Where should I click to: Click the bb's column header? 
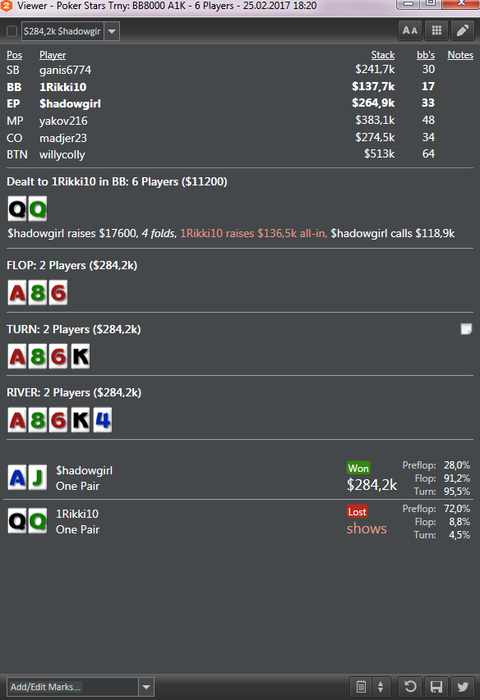pyautogui.click(x=426, y=55)
